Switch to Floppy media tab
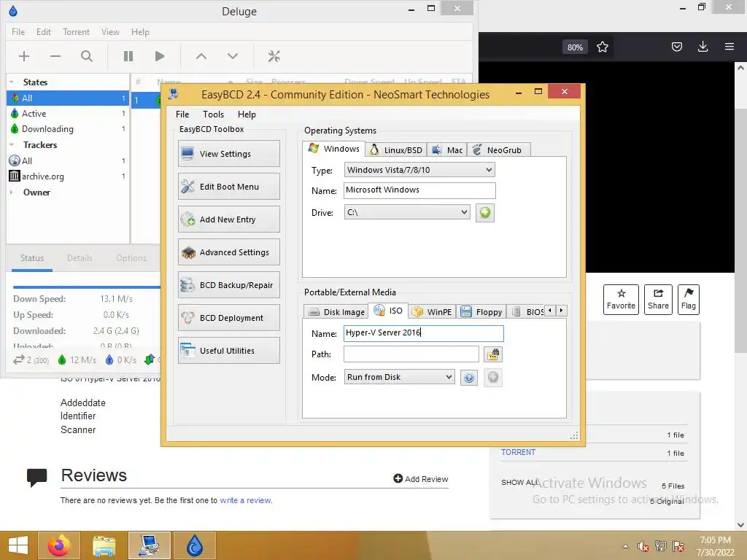Image resolution: width=747 pixels, height=560 pixels. (481, 312)
